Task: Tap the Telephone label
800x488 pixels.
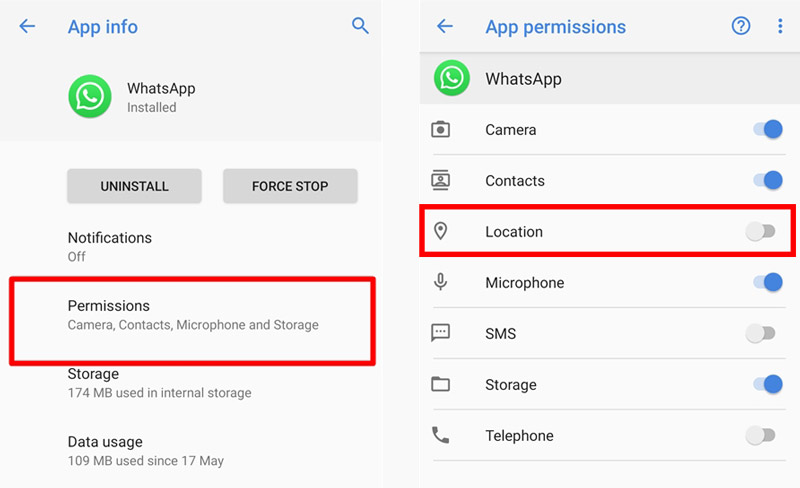Action: click(519, 436)
